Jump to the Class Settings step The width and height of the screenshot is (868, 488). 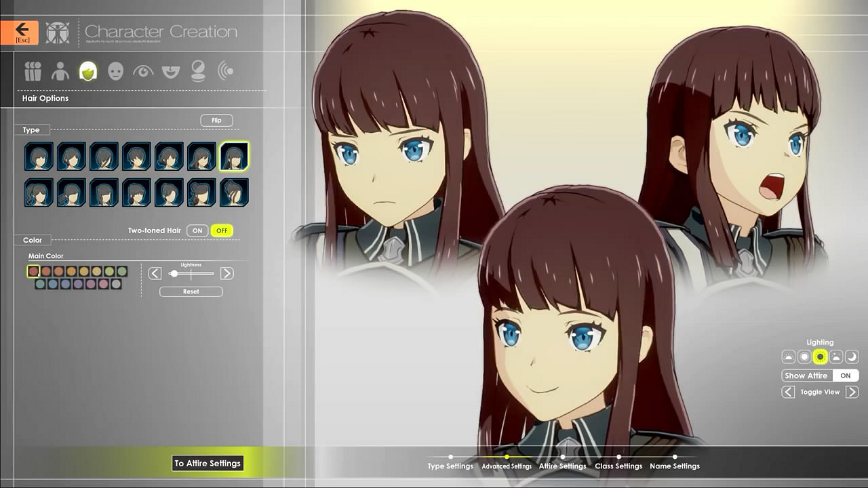618,465
